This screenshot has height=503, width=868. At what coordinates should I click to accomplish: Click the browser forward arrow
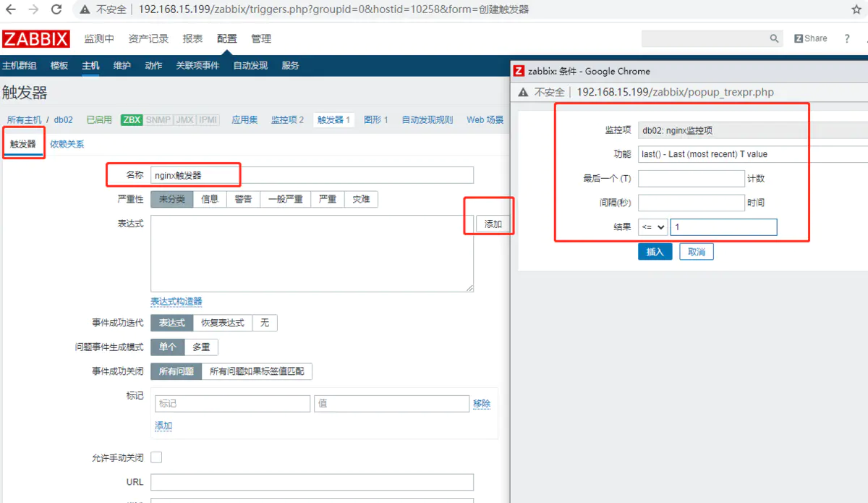click(x=33, y=10)
